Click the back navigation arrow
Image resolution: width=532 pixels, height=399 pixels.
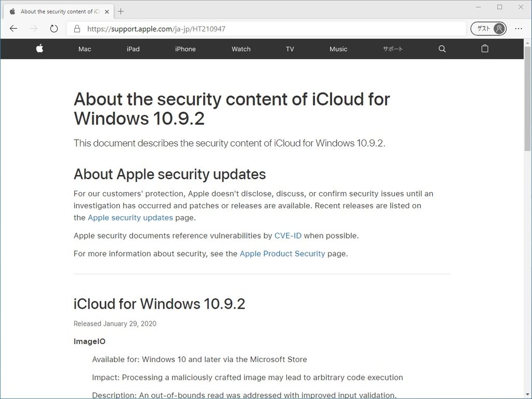pos(13,29)
